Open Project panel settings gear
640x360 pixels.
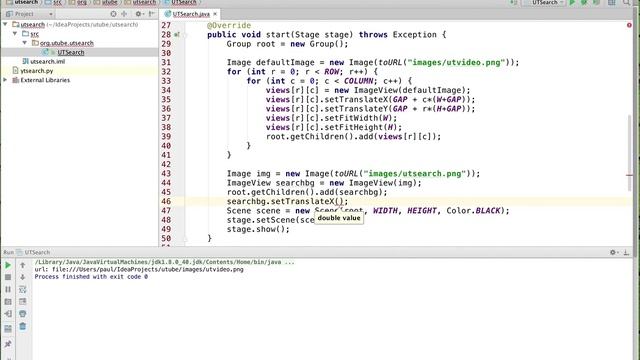click(139, 14)
